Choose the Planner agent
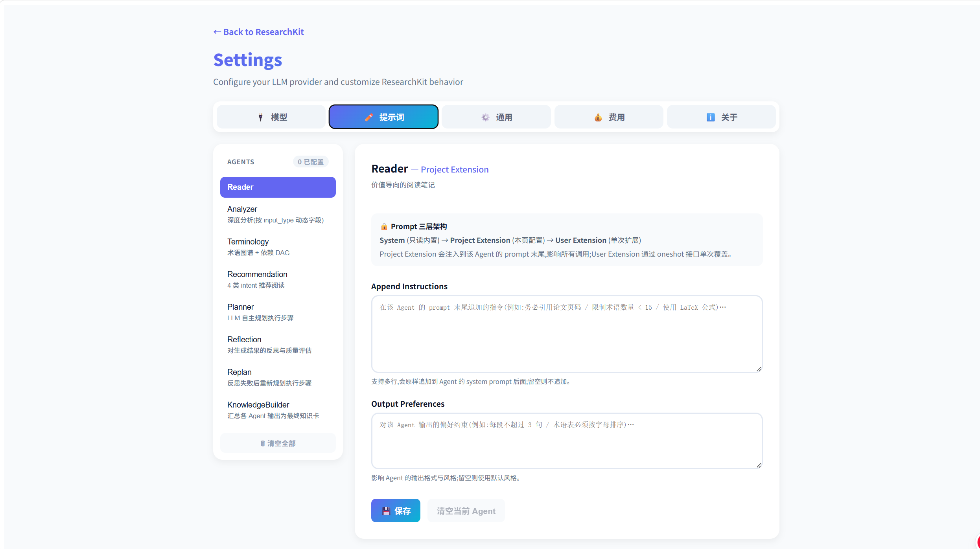The width and height of the screenshot is (980, 549). 278,312
